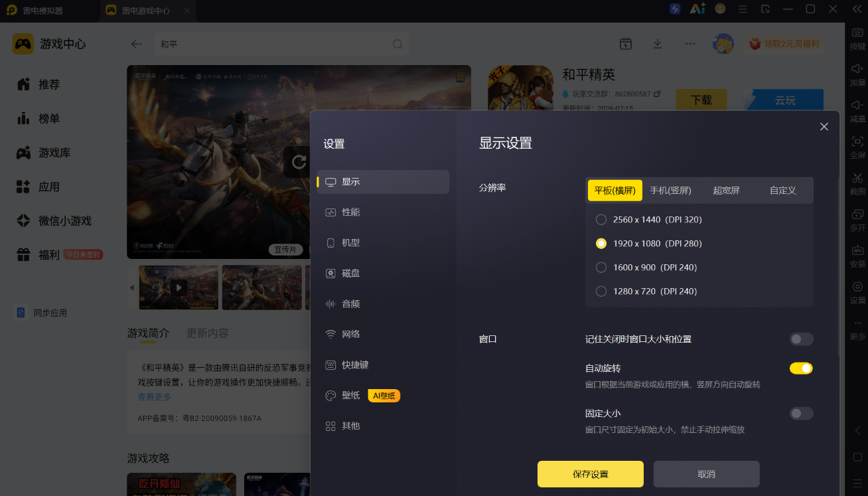Open the 机型 settings category
This screenshot has width=868, height=496.
pyautogui.click(x=383, y=243)
